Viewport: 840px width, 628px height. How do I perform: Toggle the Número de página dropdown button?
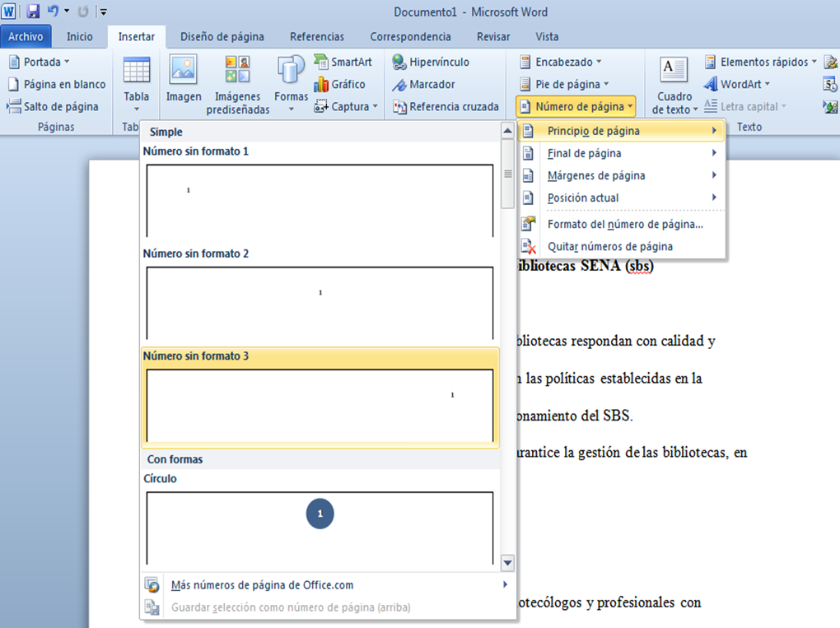click(576, 106)
